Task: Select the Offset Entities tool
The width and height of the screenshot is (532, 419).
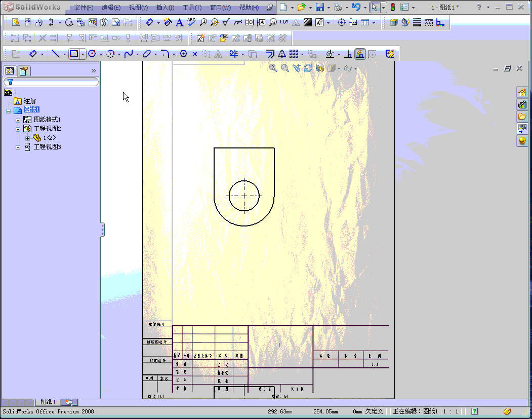Action: [270, 54]
